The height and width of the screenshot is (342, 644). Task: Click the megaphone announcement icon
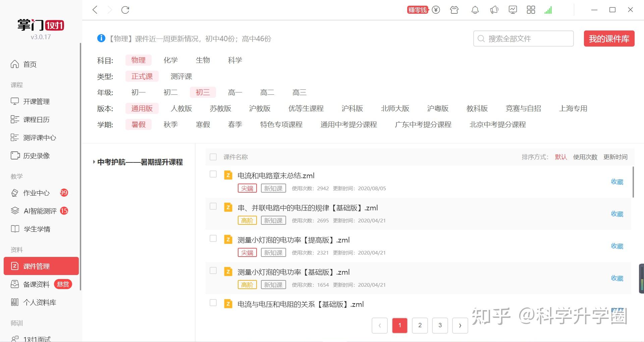click(x=494, y=10)
